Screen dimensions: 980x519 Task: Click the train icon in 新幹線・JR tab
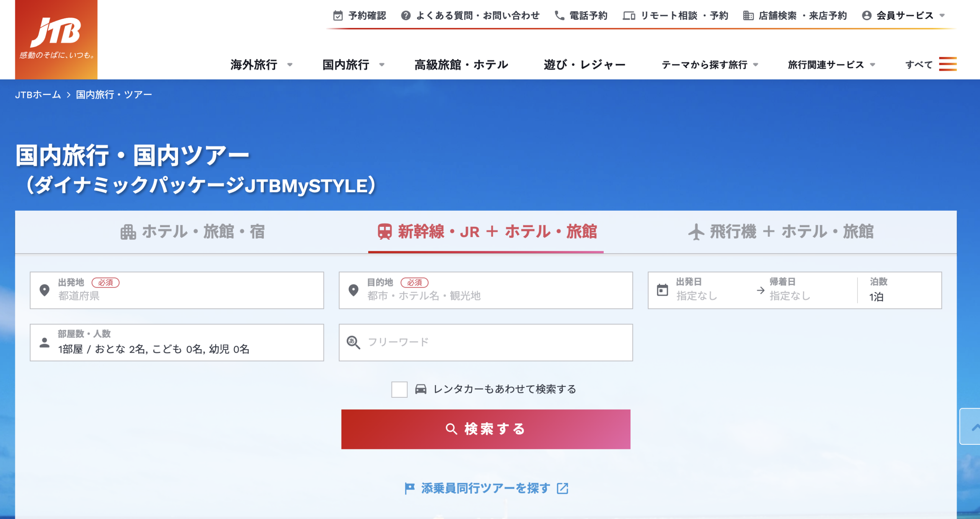pos(385,232)
